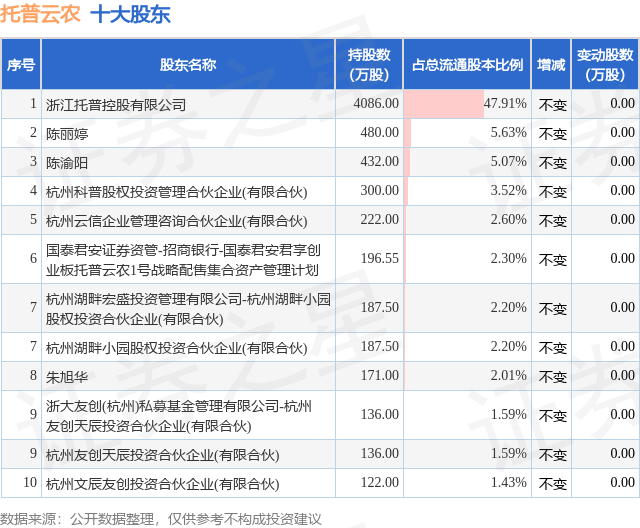Click the 300.00 holdings value
Screen dimensions: 640x528
pyautogui.click(x=379, y=190)
